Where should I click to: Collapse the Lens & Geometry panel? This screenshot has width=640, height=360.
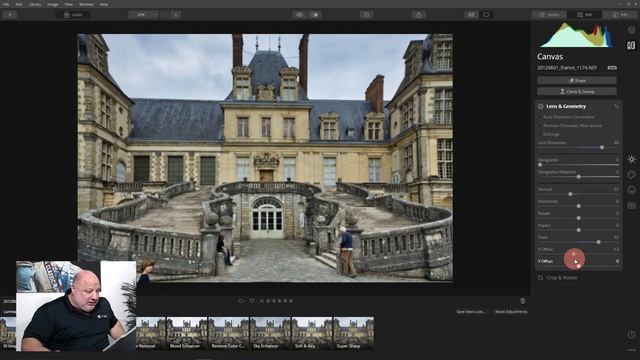coord(566,106)
